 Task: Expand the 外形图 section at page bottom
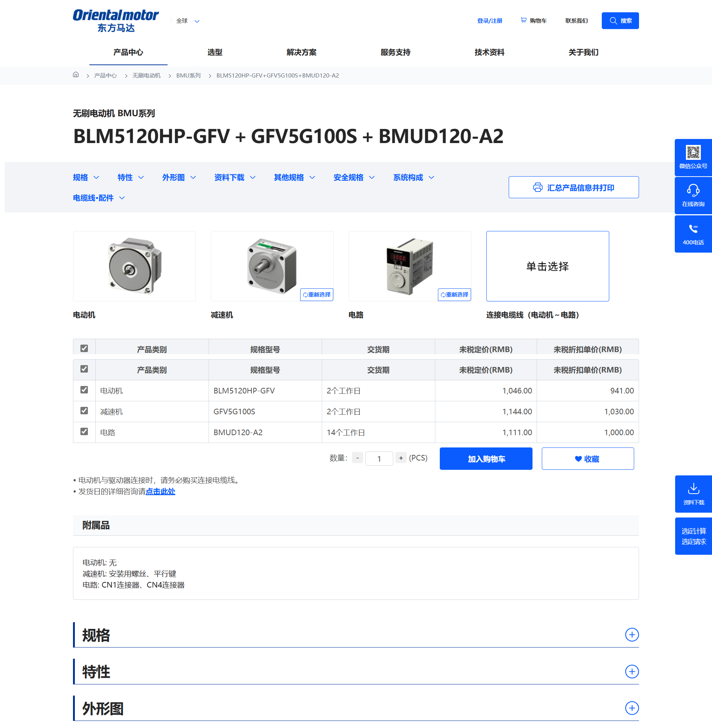(x=632, y=708)
